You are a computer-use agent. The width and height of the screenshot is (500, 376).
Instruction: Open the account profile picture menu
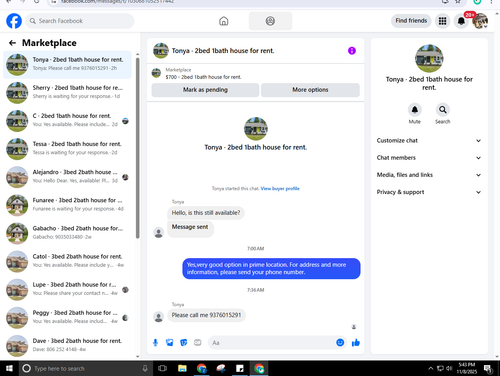click(x=480, y=21)
